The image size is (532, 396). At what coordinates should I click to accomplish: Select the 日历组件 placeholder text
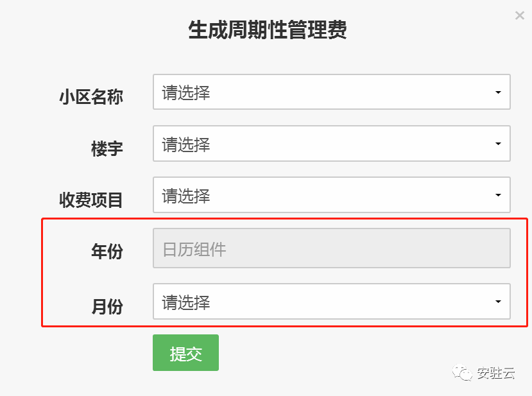pyautogui.click(x=194, y=250)
